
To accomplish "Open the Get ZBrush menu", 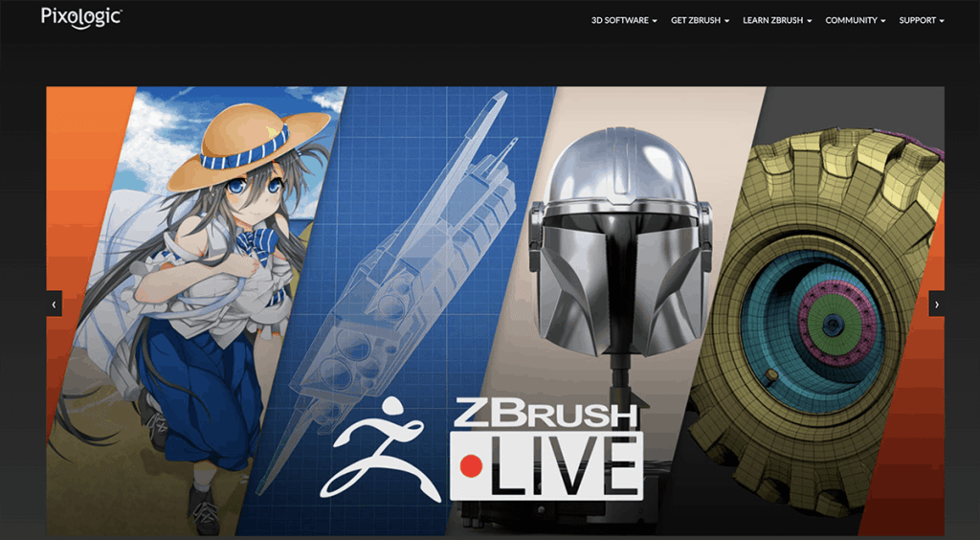I will coord(700,21).
